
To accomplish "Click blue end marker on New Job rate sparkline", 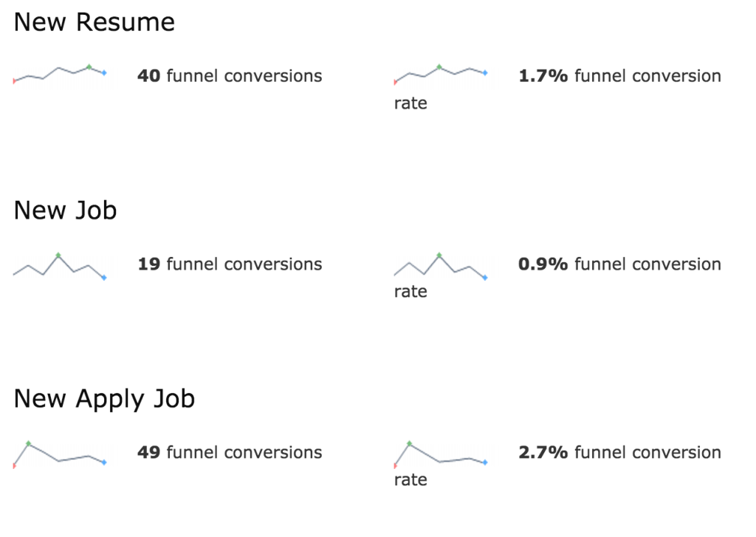I will tap(485, 277).
